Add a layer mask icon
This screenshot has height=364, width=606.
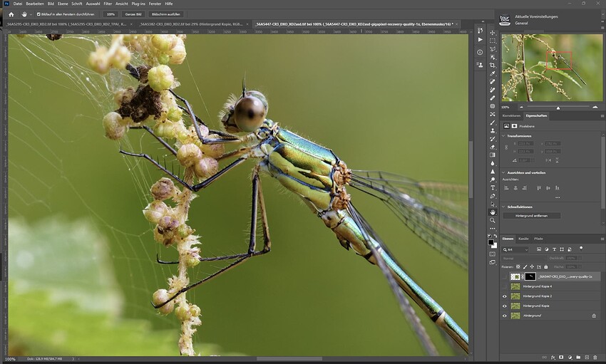coord(561,358)
